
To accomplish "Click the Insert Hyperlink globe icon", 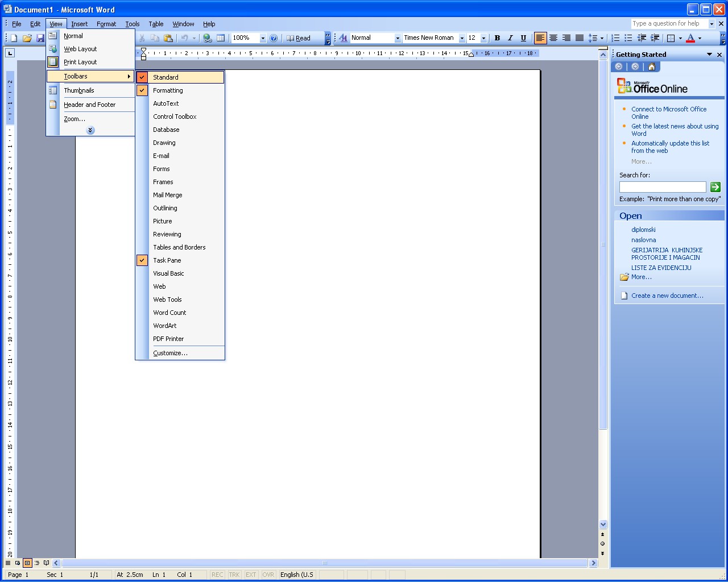I will pyautogui.click(x=208, y=38).
